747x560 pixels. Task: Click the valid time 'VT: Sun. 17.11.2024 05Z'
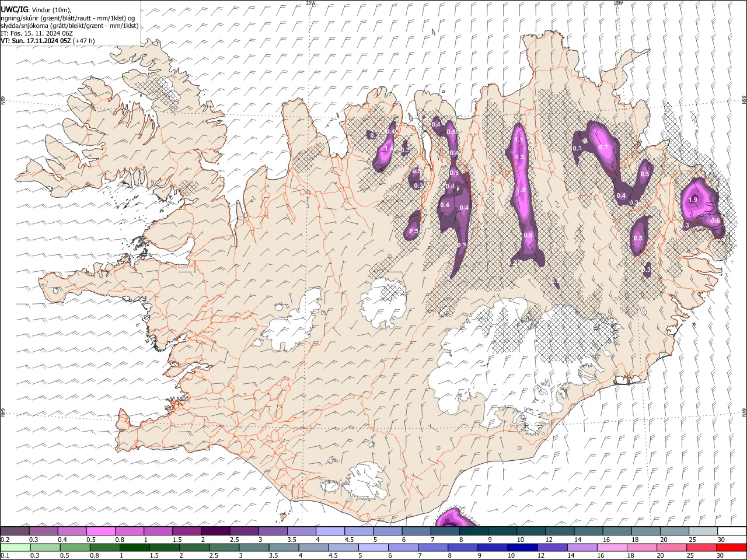pos(36,41)
